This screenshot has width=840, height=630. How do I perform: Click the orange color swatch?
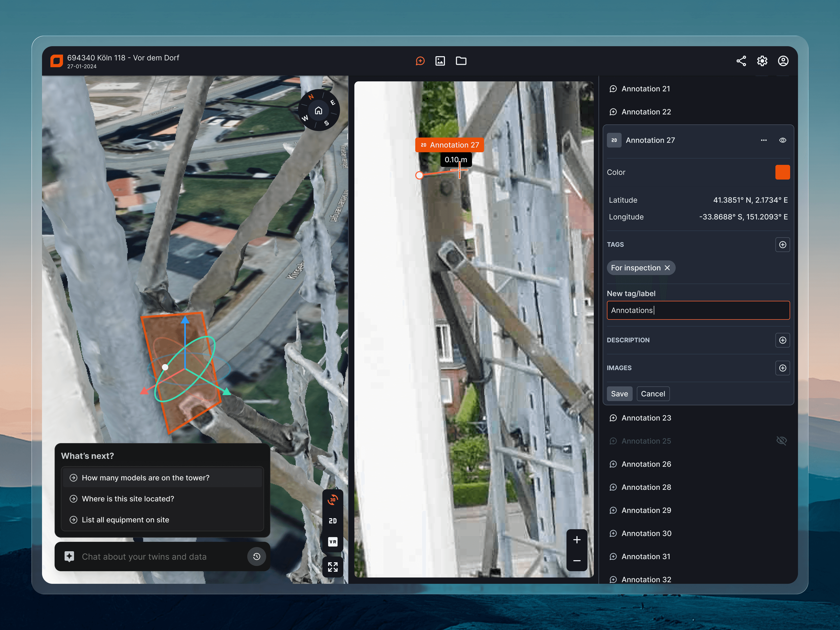point(782,172)
